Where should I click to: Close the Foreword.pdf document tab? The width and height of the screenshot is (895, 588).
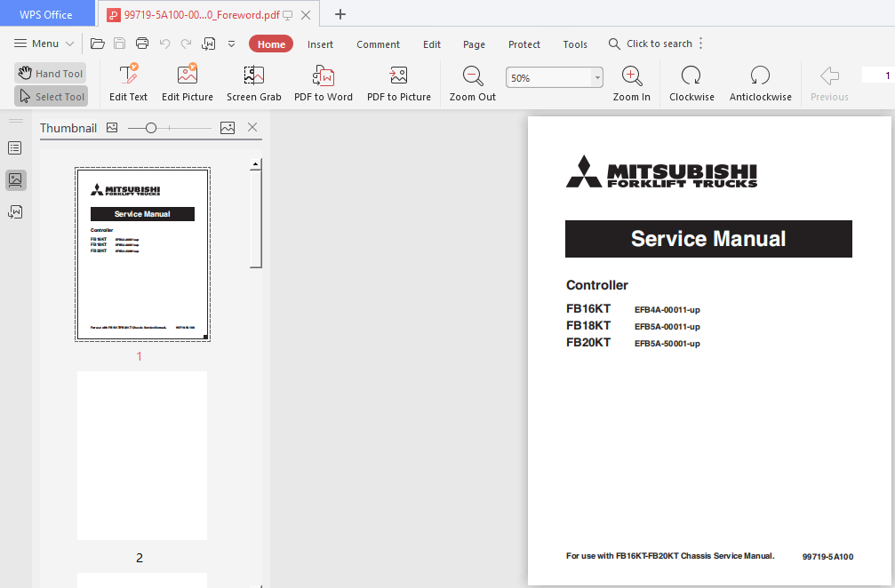306,15
